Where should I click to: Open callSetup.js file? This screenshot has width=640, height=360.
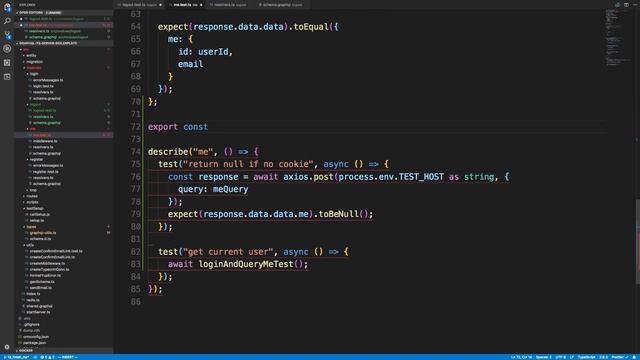click(x=40, y=214)
